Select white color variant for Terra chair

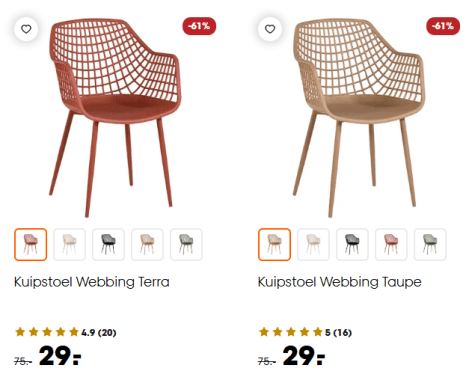[x=69, y=244]
